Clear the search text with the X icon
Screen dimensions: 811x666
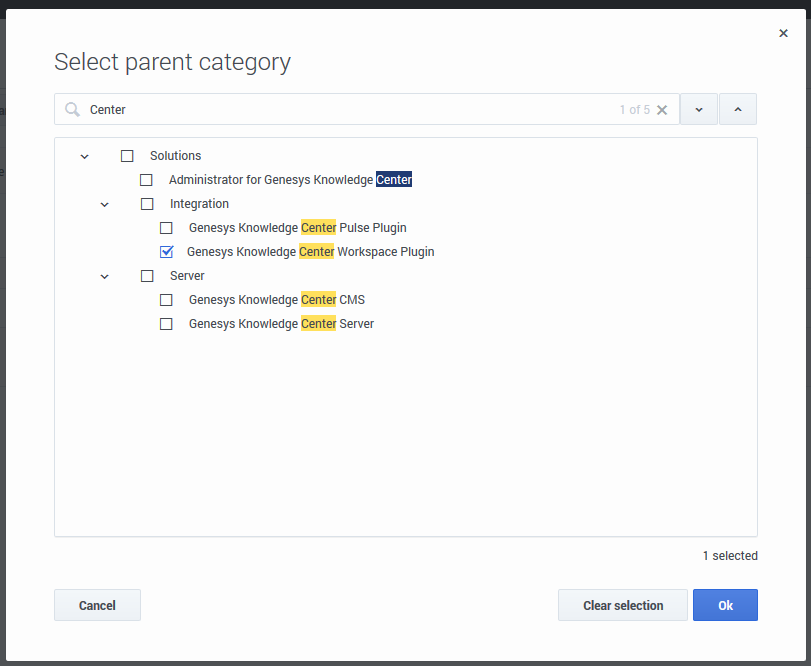[662, 110]
